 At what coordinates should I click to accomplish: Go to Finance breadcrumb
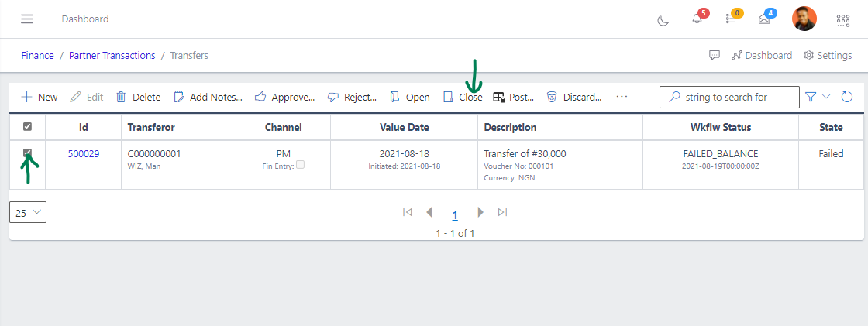pos(37,56)
